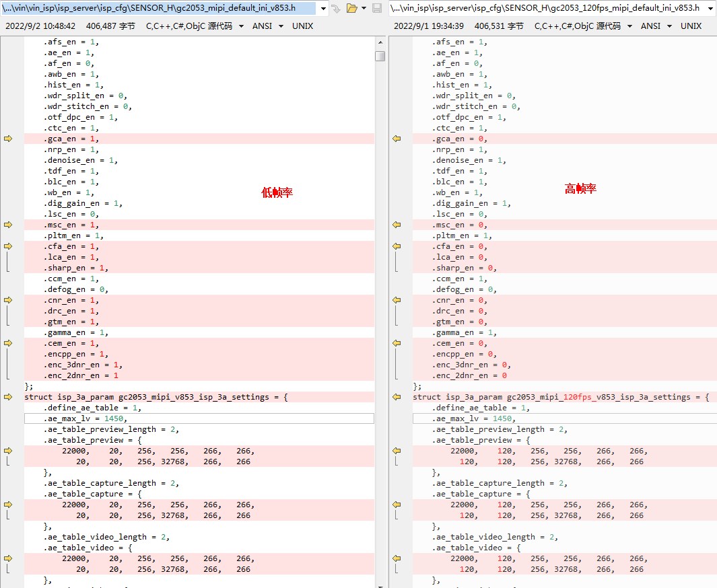The image size is (717, 588).
Task: Open left pane source format dropdown
Action: [x=242, y=26]
